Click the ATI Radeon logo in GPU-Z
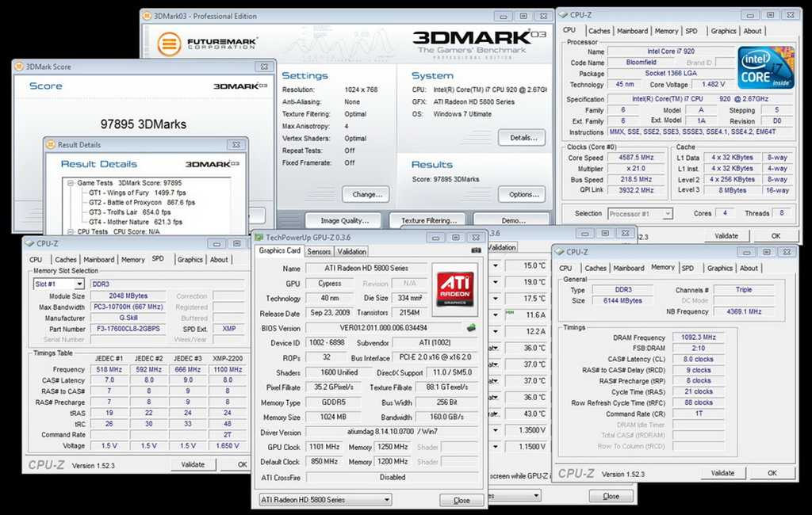Image resolution: width=812 pixels, height=515 pixels. click(x=454, y=288)
